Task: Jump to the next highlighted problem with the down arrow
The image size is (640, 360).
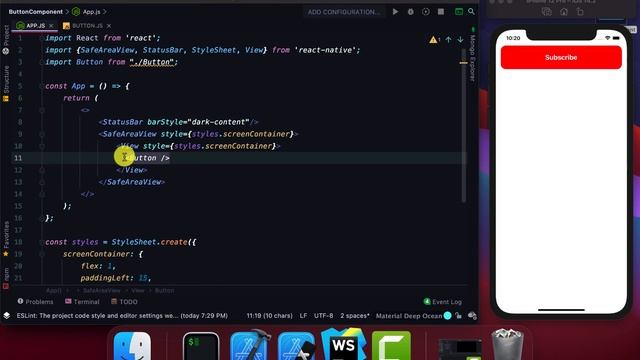Action: 460,40
